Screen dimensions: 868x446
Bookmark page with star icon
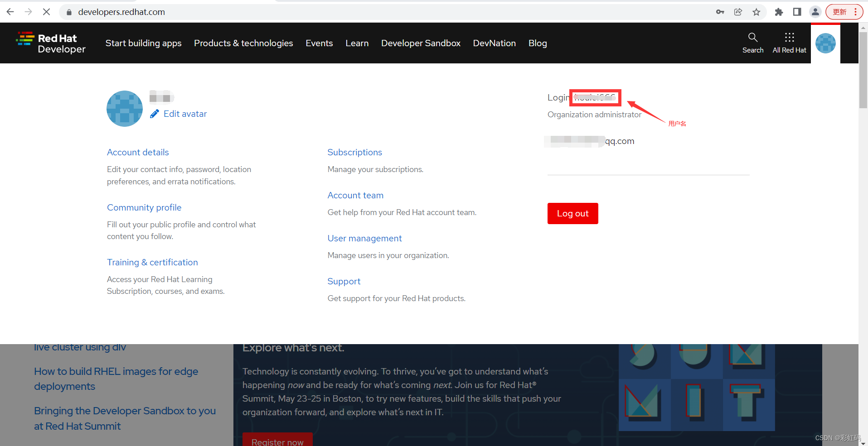point(756,12)
